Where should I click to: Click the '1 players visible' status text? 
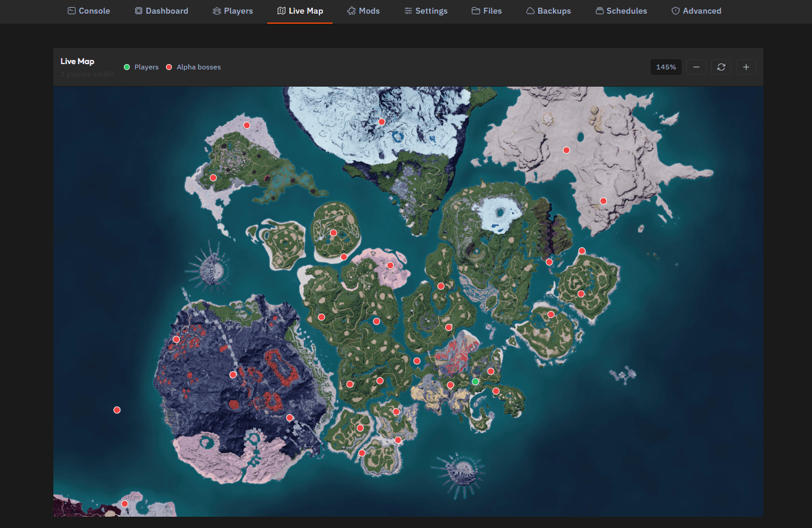click(x=87, y=74)
